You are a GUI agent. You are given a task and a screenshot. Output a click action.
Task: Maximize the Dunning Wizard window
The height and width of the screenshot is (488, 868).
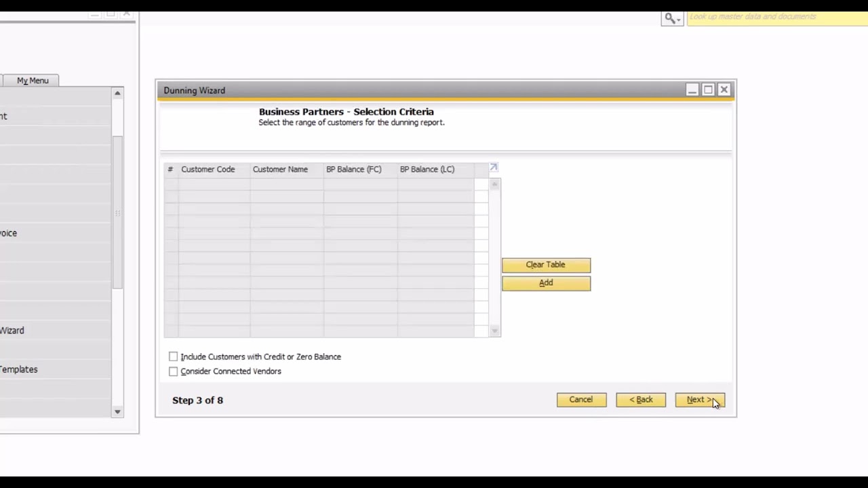[x=708, y=90]
